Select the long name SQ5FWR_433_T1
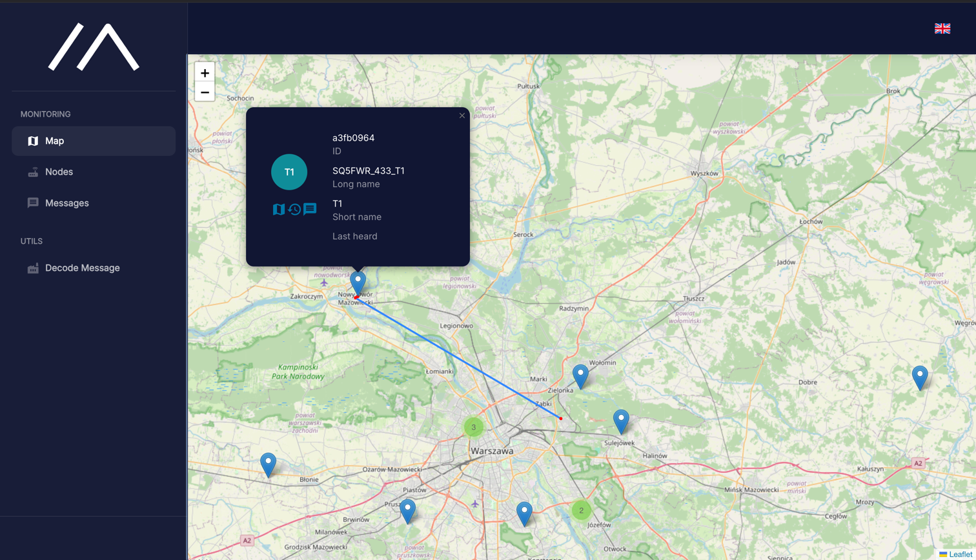Image resolution: width=976 pixels, height=560 pixels. coord(369,170)
